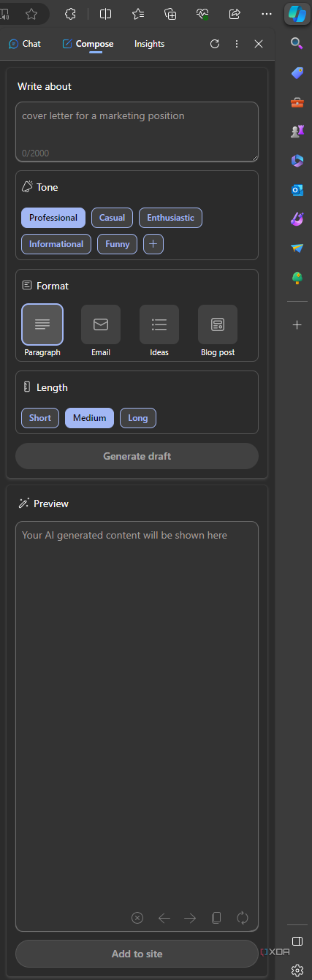Select the Informational tone

[x=56, y=244]
